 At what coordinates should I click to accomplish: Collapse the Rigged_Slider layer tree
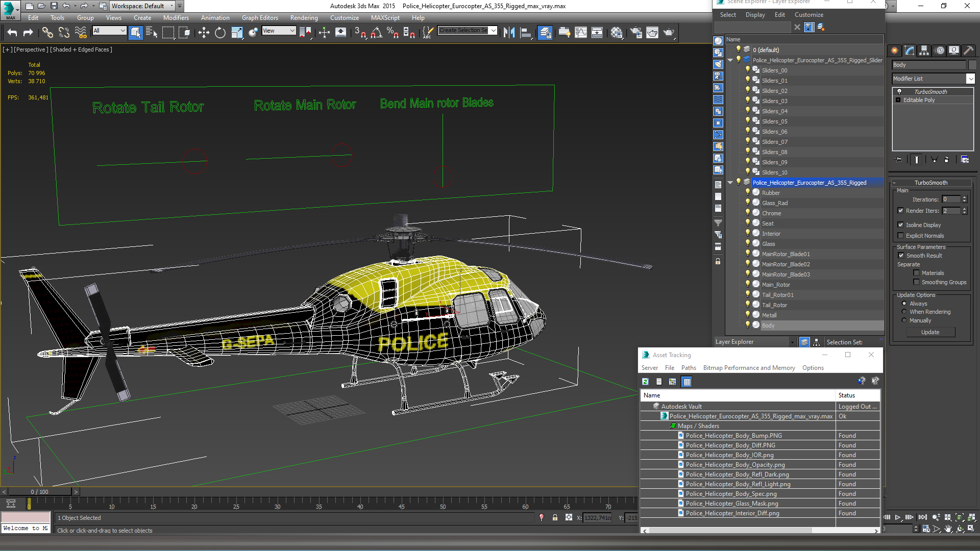click(730, 60)
